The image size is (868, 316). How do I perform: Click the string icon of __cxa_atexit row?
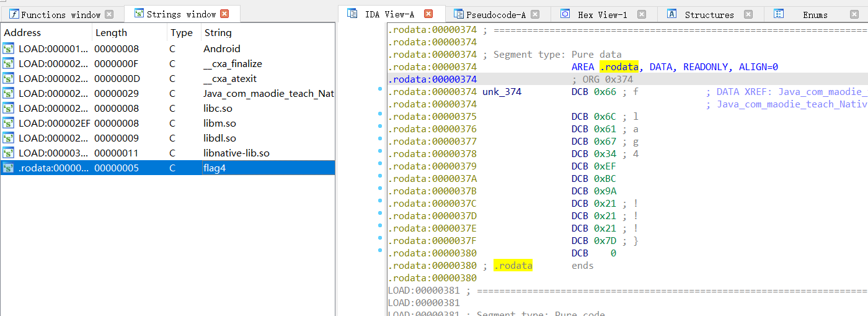click(9, 78)
